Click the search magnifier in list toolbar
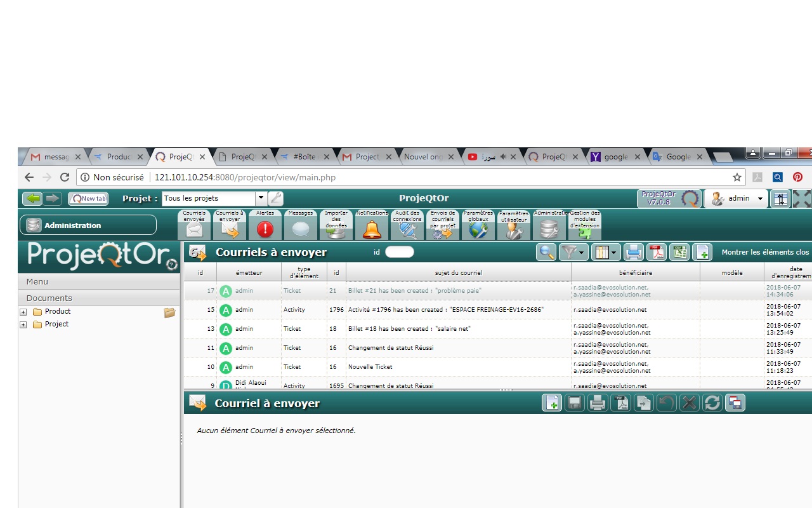Image resolution: width=812 pixels, height=508 pixels. 546,252
